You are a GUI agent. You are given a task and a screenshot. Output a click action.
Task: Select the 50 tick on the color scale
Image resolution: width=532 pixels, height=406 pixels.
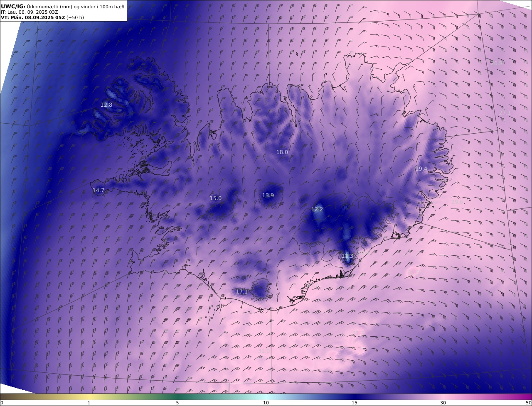click(529, 403)
